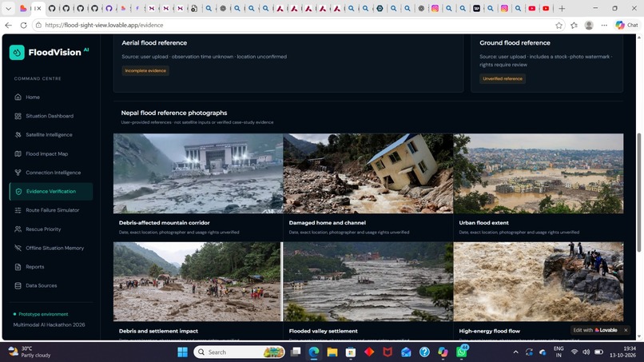Click the Connection Intelligence node icon
Viewport: 644px width, 362px height.
click(x=18, y=173)
